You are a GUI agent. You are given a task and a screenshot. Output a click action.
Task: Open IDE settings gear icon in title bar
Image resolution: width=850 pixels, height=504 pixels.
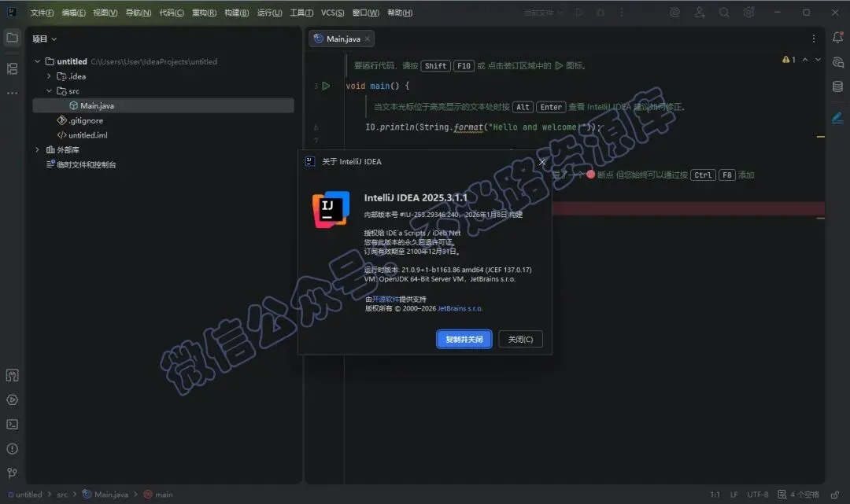(748, 13)
